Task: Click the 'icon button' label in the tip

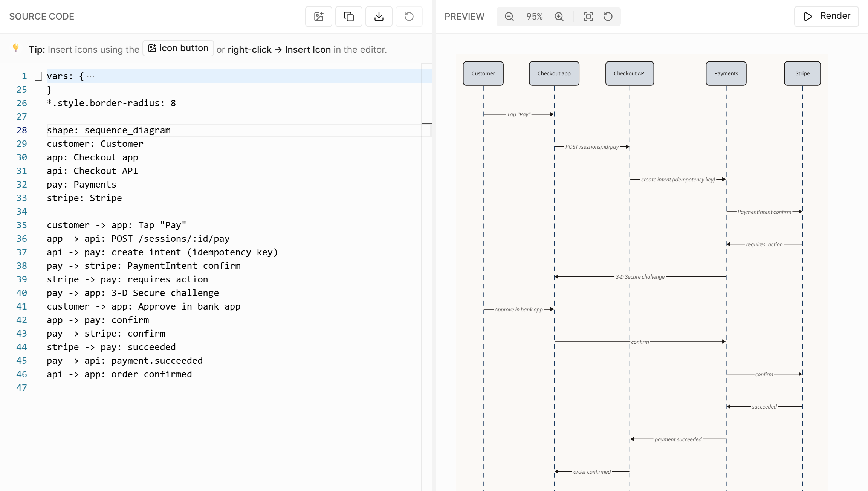Action: pyautogui.click(x=178, y=48)
